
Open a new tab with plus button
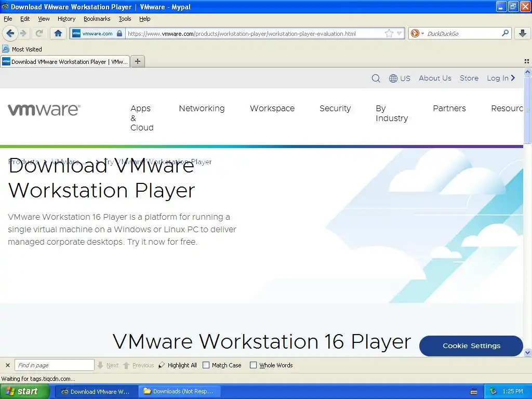(x=137, y=61)
